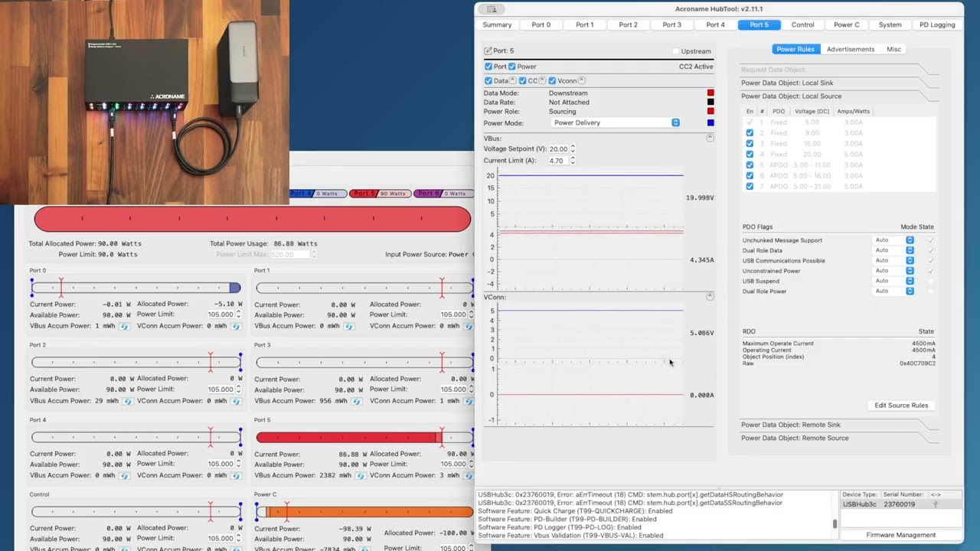The width and height of the screenshot is (980, 551).
Task: Reset Port 0 VBus accumulated power
Action: coord(125,326)
